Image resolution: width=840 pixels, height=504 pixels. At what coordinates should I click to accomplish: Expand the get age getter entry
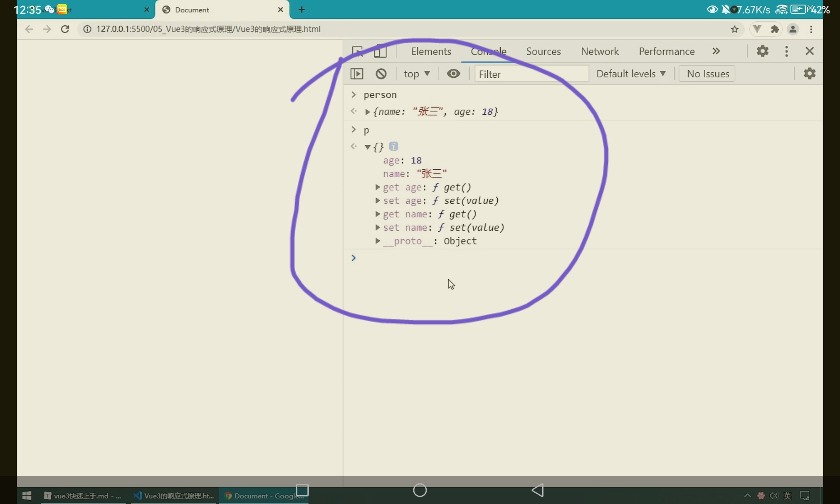(x=378, y=187)
